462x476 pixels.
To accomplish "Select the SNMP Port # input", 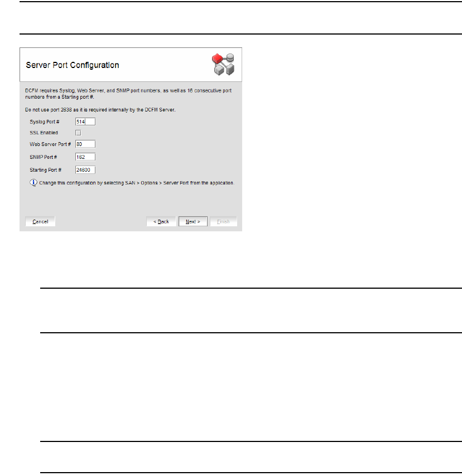I will [85, 157].
